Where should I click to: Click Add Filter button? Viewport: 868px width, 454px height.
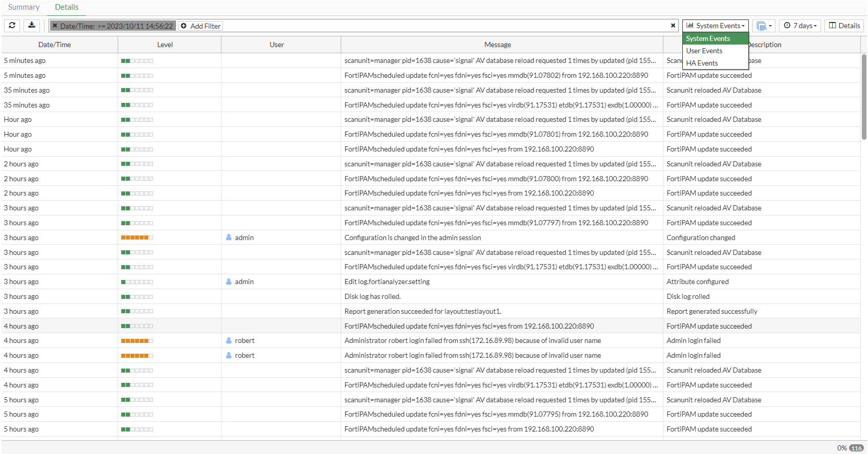(x=201, y=26)
